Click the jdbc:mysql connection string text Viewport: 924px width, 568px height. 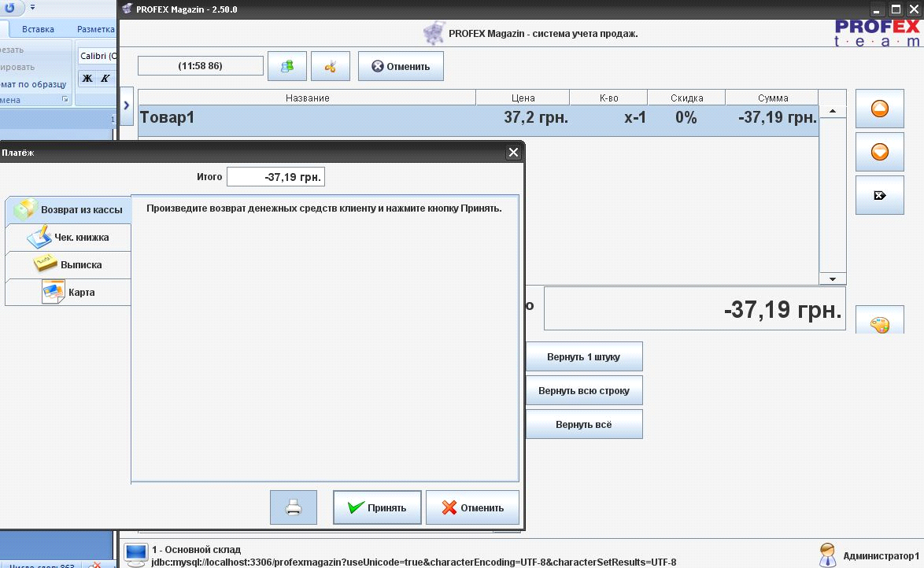[x=414, y=562]
